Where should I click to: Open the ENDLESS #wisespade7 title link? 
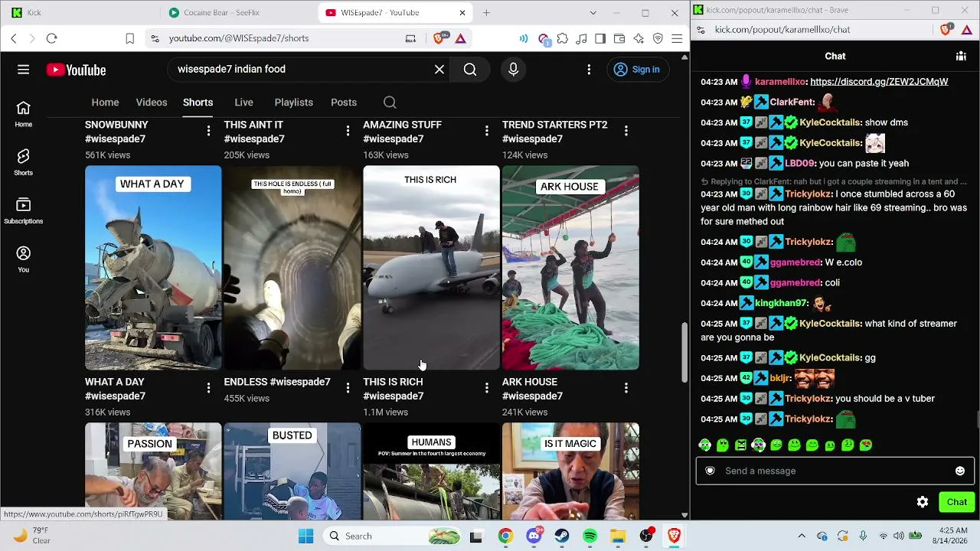coord(277,382)
